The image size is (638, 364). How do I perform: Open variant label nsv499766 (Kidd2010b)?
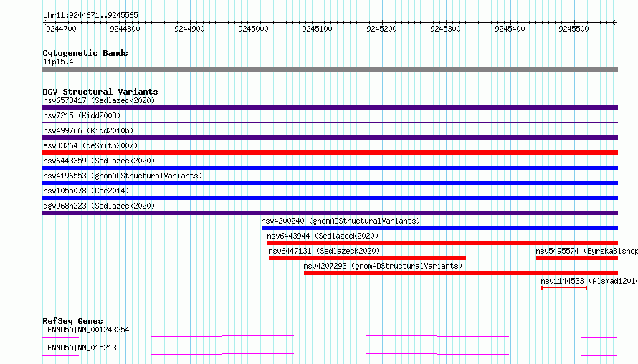[x=88, y=130]
